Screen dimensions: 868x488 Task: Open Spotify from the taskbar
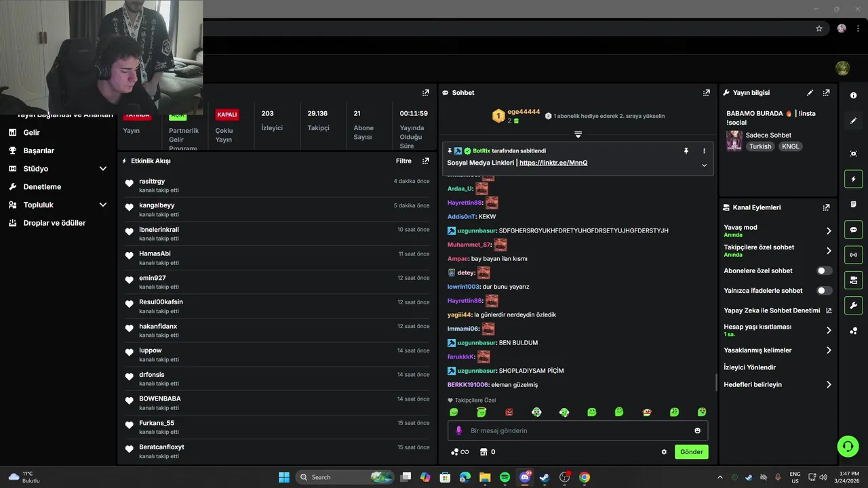pyautogui.click(x=505, y=477)
